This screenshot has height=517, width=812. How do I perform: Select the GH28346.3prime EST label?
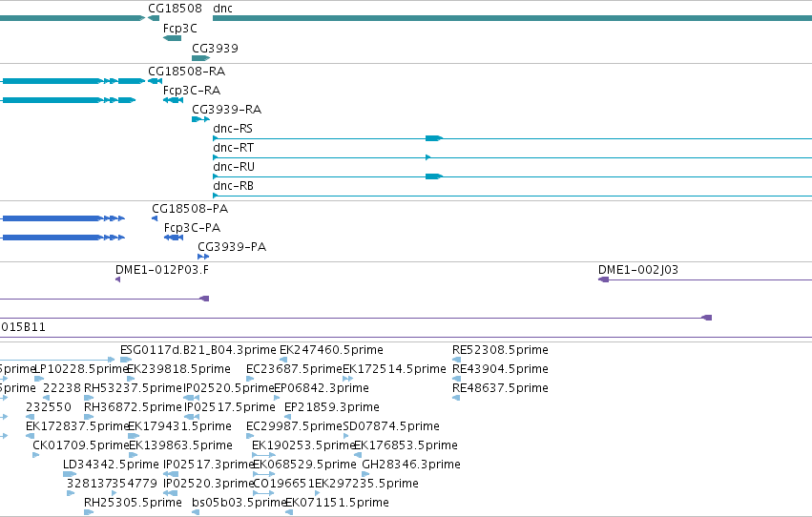coord(411,465)
